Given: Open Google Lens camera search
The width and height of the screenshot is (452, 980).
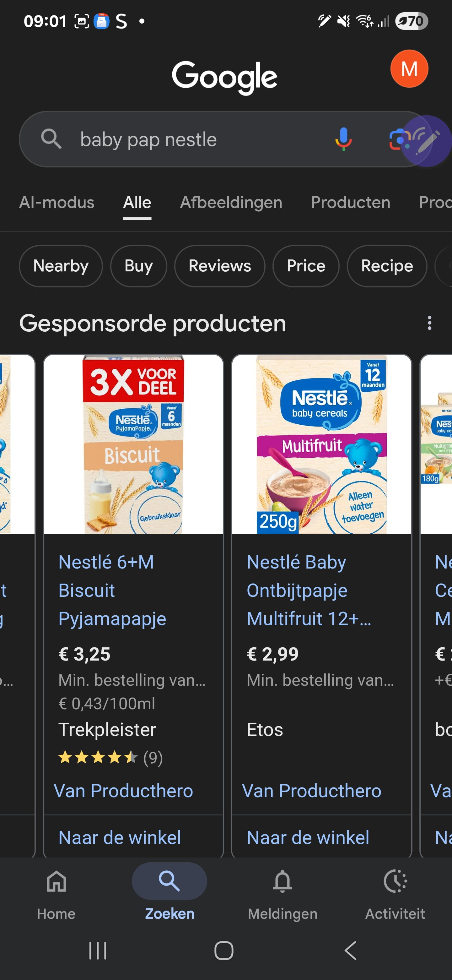Looking at the screenshot, I should tap(398, 139).
